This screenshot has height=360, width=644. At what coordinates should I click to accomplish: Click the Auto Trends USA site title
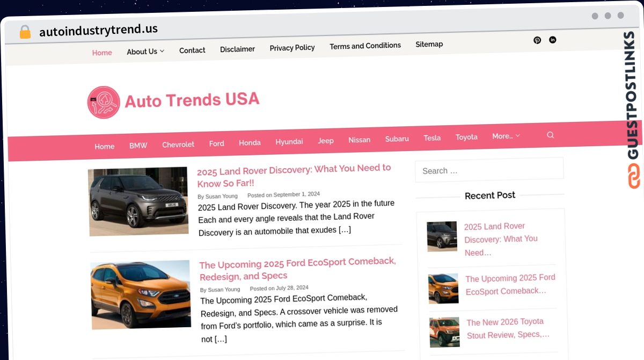click(192, 100)
